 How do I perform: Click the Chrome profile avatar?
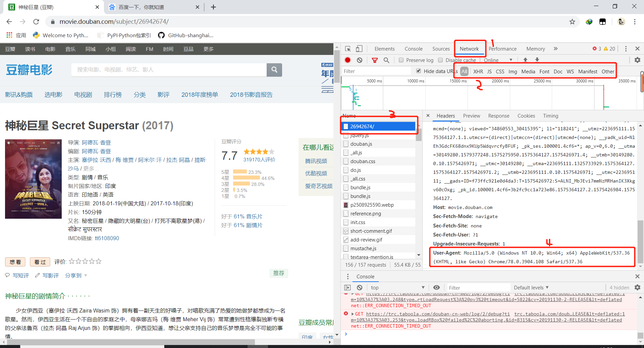coord(621,22)
